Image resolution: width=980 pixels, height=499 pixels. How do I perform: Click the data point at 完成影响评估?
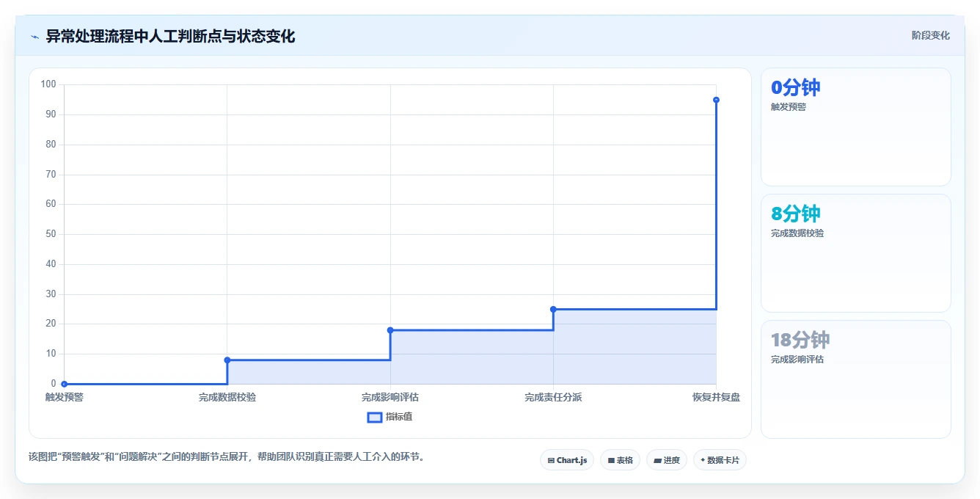(x=390, y=330)
